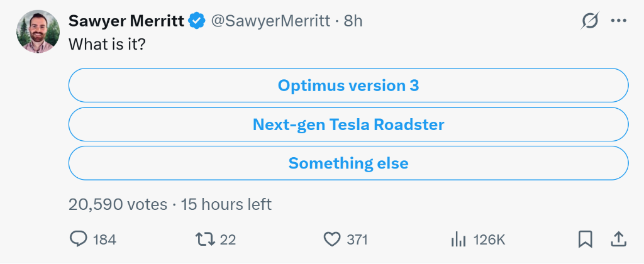This screenshot has width=644, height=264.
Task: Click the 184 replies count
Action: (105, 239)
